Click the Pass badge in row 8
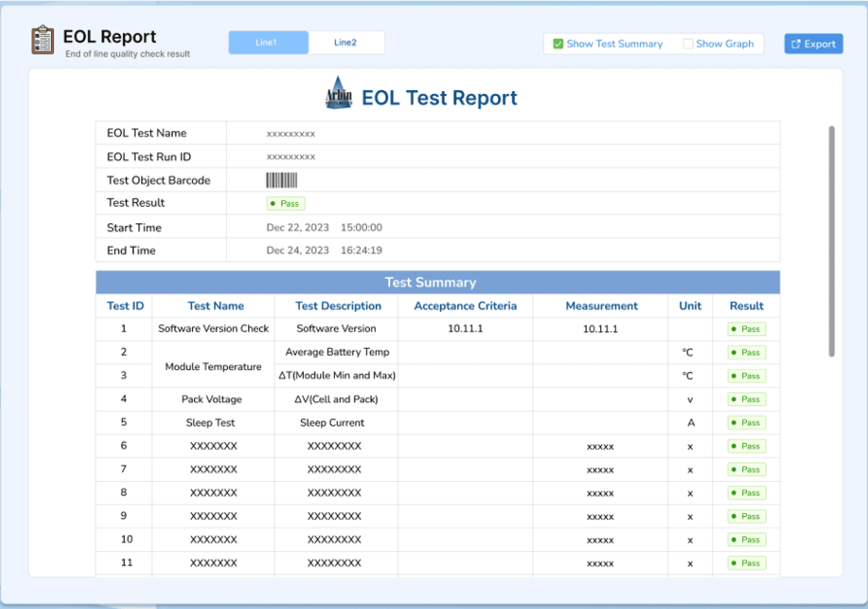Screen dimensions: 868x609 click(746, 493)
